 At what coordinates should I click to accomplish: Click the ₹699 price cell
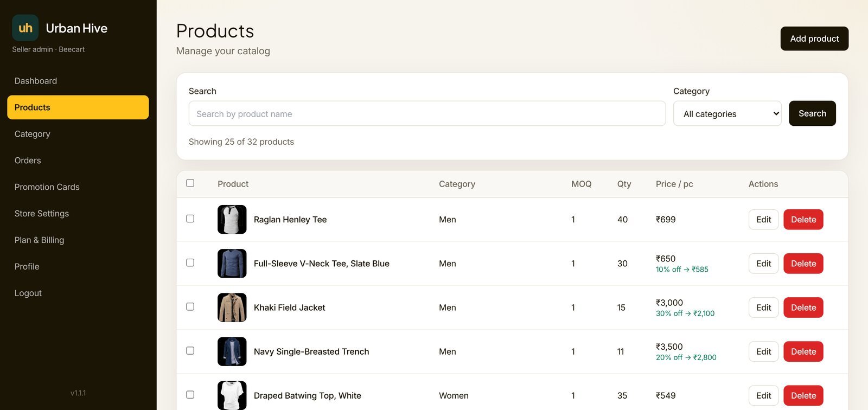[x=666, y=220]
